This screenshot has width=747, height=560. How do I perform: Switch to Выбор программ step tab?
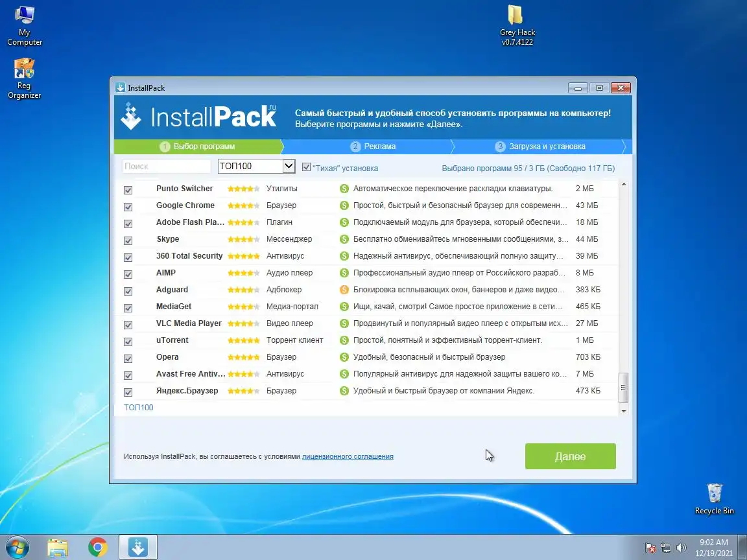coord(198,146)
